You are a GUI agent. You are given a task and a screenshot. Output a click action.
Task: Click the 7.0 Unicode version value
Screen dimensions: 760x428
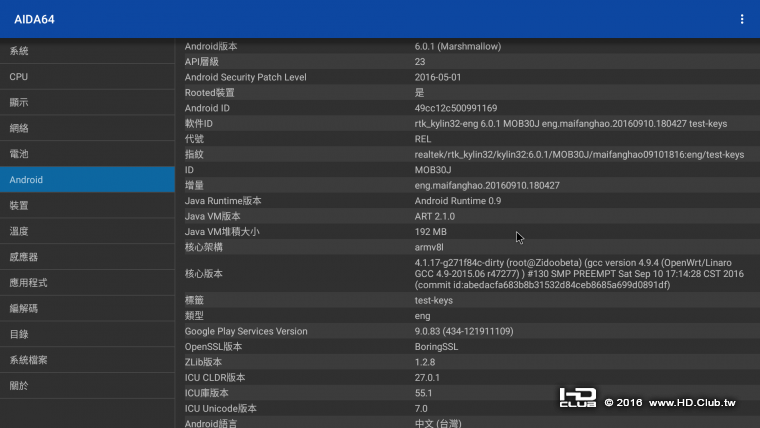(421, 409)
